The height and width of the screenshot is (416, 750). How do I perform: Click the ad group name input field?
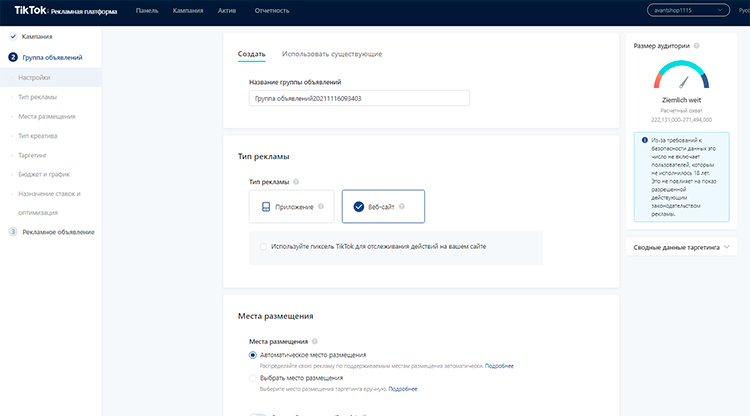pyautogui.click(x=359, y=98)
